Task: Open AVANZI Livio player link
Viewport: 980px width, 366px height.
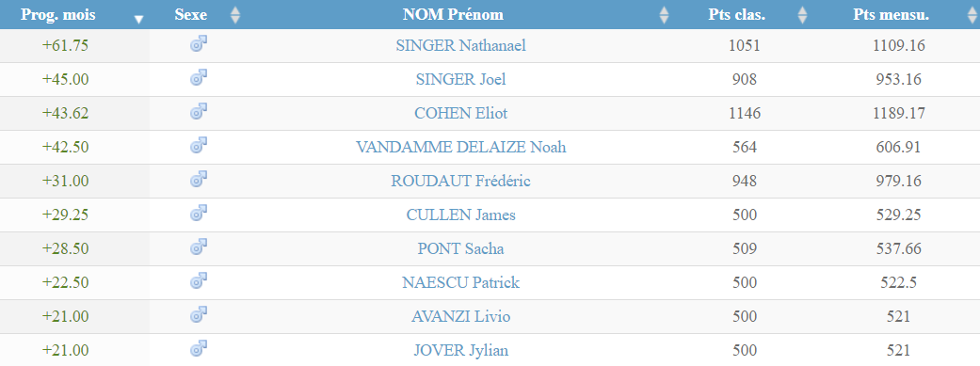Action: (x=460, y=317)
